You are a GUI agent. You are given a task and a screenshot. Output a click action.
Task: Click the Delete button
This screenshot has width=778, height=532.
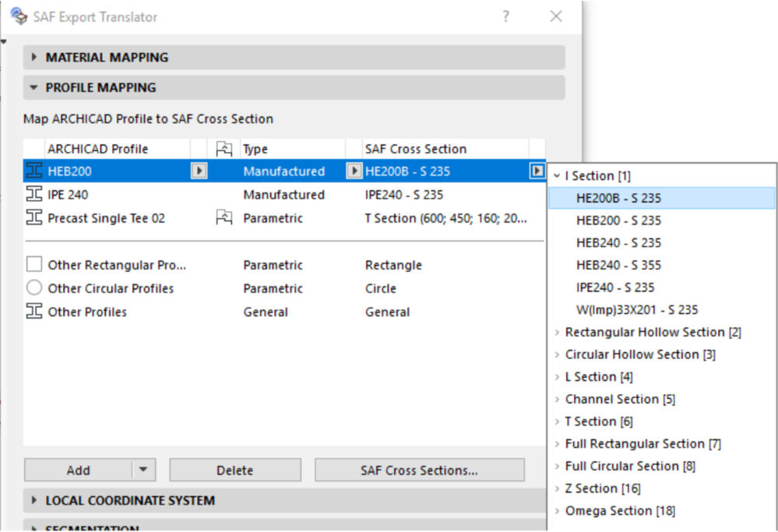(x=235, y=470)
